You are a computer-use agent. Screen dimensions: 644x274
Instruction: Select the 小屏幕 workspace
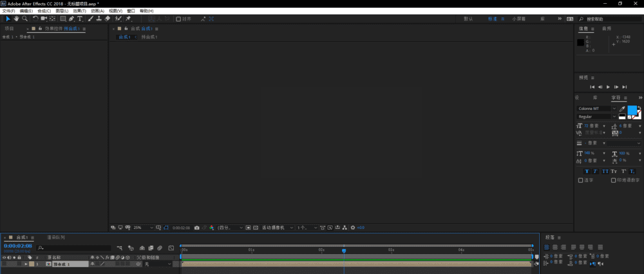pyautogui.click(x=518, y=19)
